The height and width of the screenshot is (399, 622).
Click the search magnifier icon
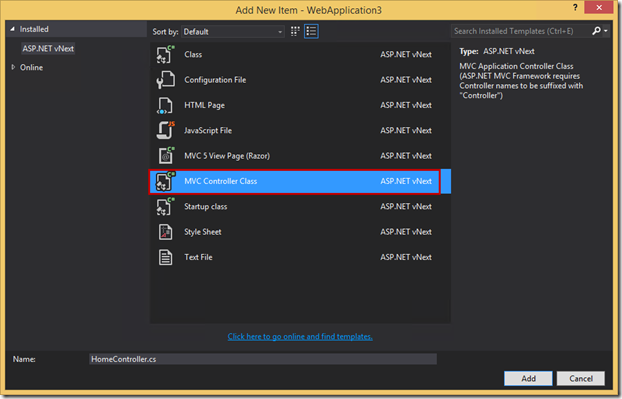pos(596,31)
